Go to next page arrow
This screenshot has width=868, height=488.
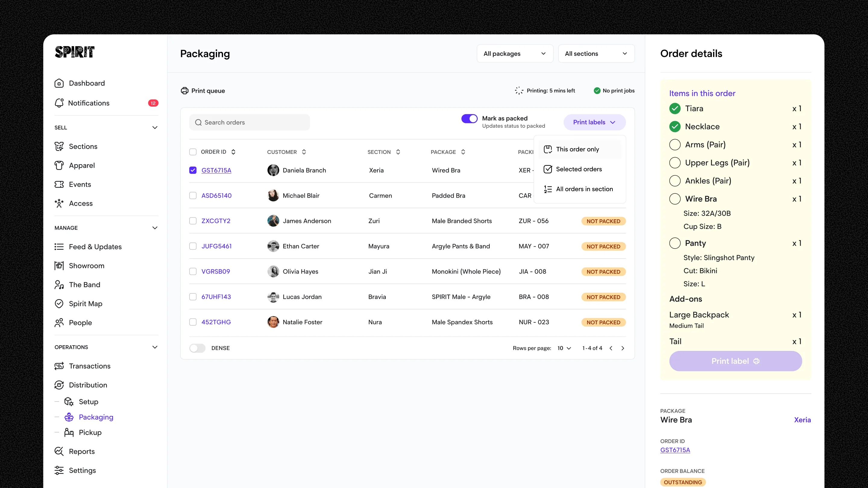[x=623, y=348]
